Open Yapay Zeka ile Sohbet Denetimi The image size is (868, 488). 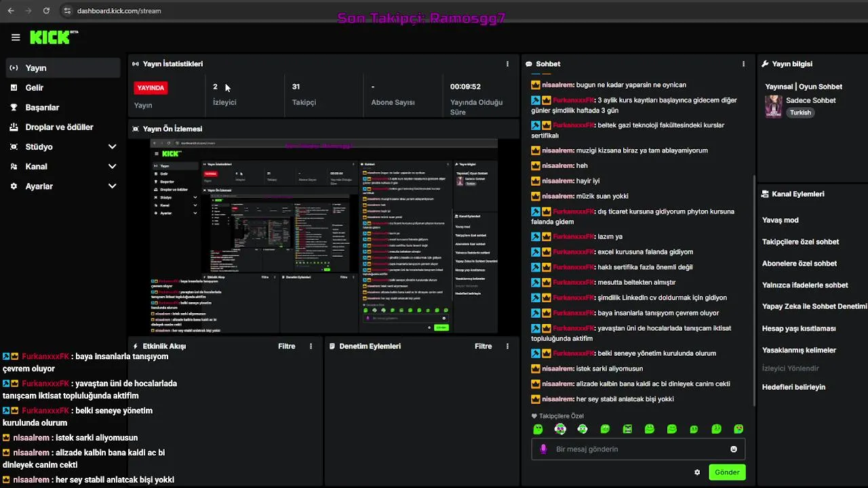tap(814, 306)
